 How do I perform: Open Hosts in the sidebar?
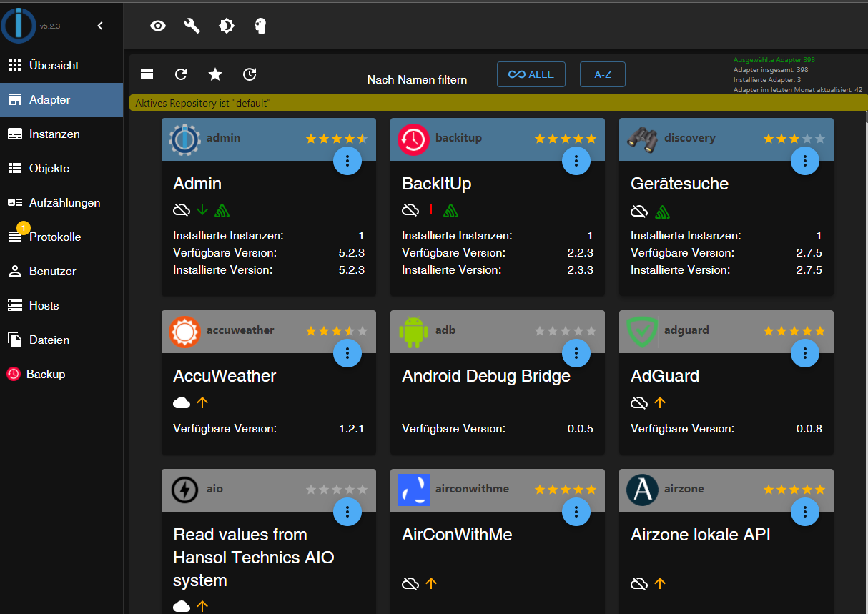(61, 306)
